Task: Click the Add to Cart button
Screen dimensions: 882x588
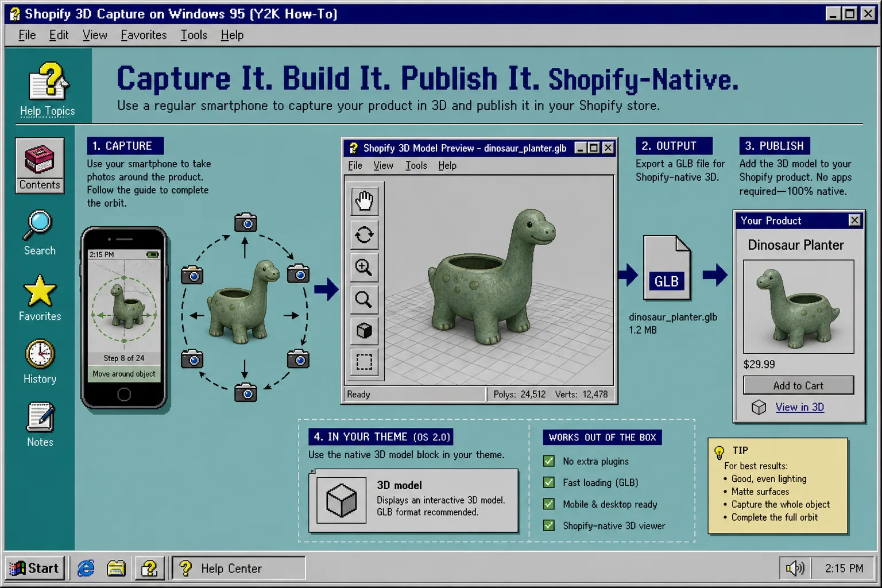Action: (798, 385)
